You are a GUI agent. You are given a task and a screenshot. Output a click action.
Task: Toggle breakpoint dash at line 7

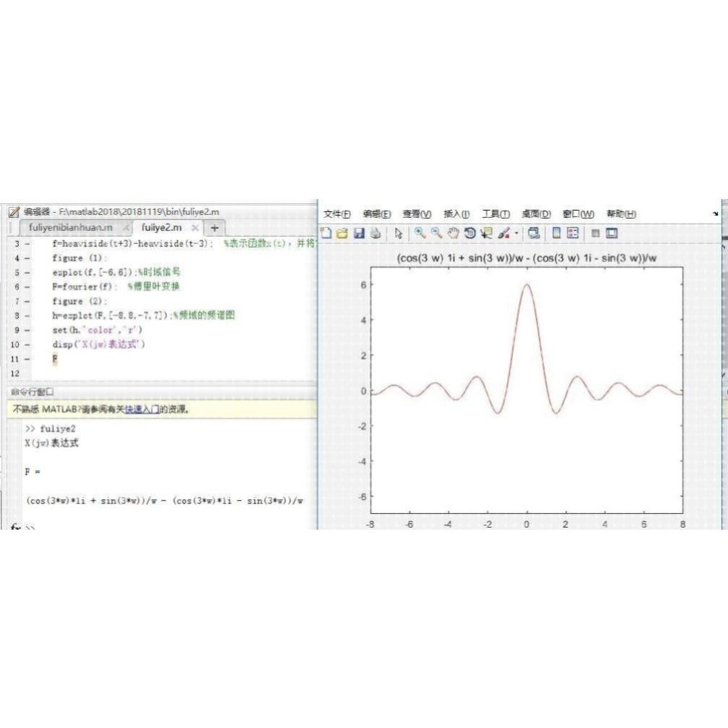tap(27, 301)
